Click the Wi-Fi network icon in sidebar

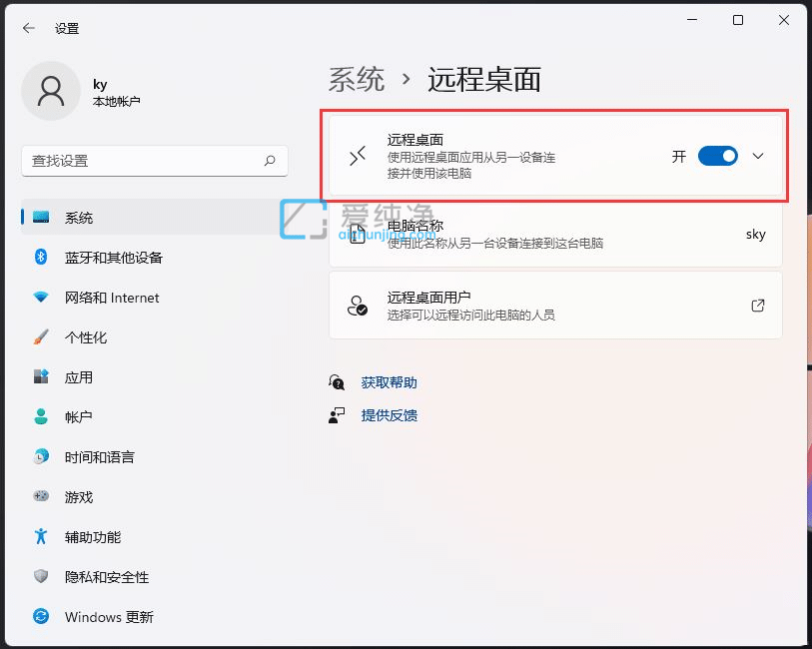point(41,298)
